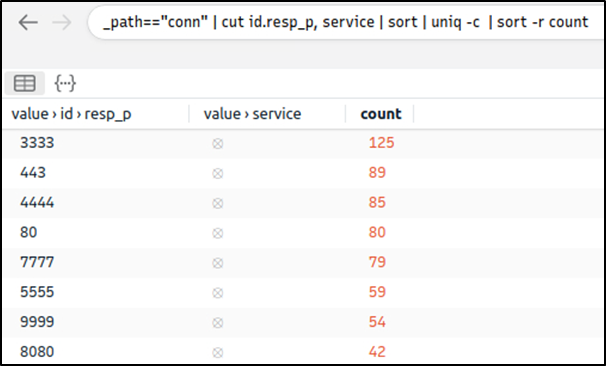
Task: Click the value › service column header
Action: [x=252, y=114]
